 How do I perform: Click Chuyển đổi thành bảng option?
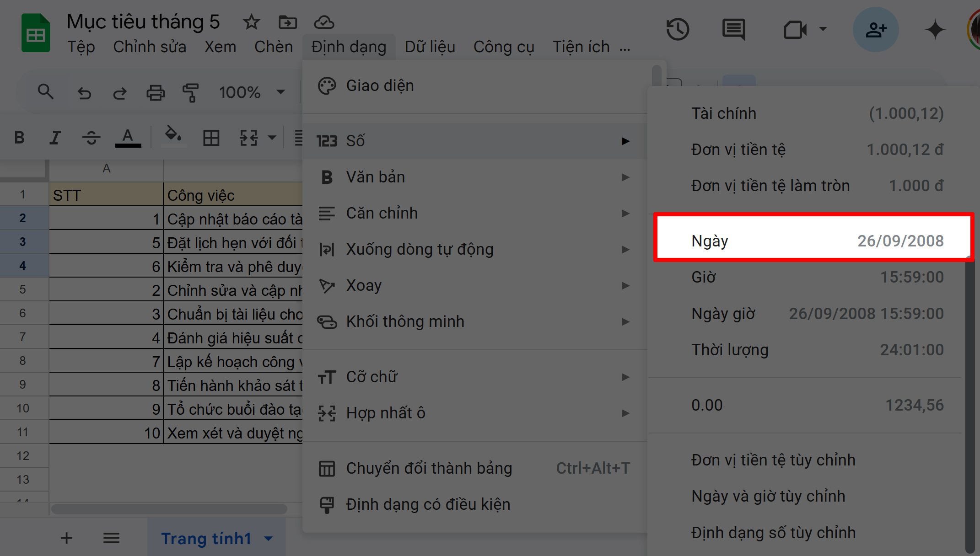pyautogui.click(x=429, y=468)
